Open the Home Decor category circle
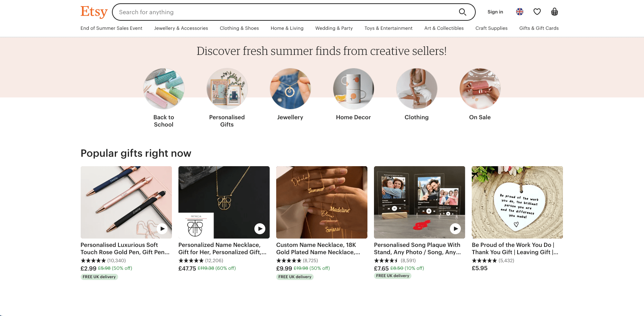This screenshot has width=644, height=316. point(353,89)
